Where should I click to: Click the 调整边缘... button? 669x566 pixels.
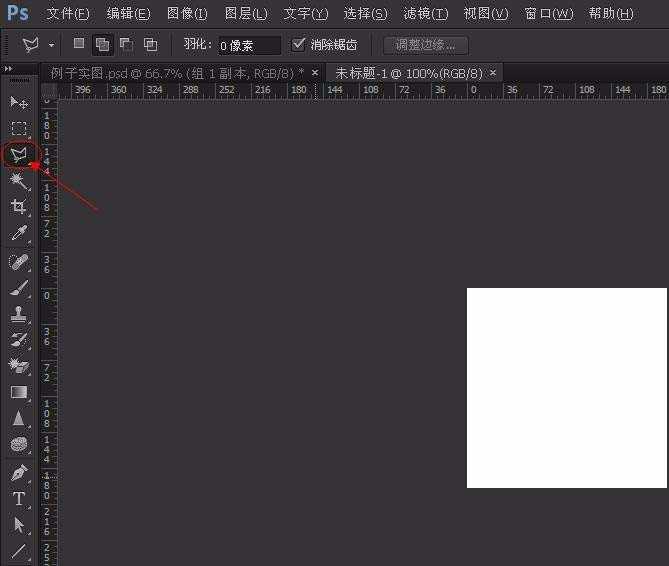425,45
